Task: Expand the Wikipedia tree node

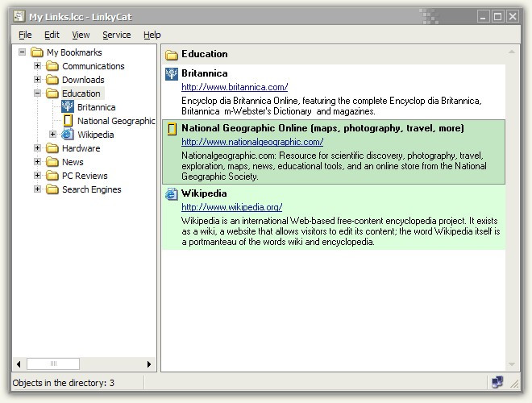Action: pos(52,135)
